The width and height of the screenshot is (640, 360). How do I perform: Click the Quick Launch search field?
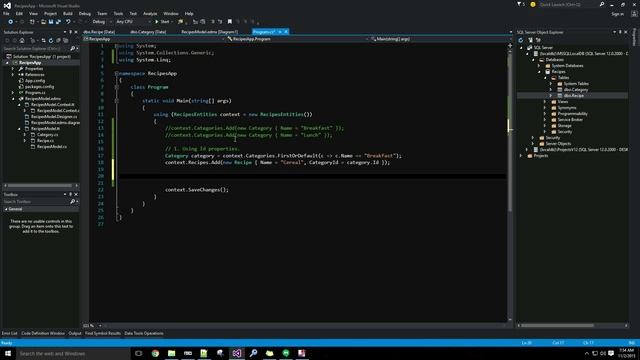click(568, 4)
